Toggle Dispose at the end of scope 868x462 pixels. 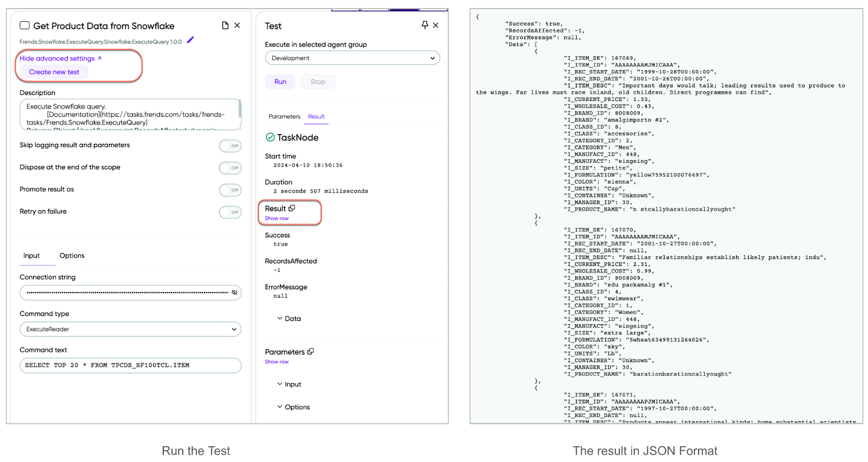[231, 168]
